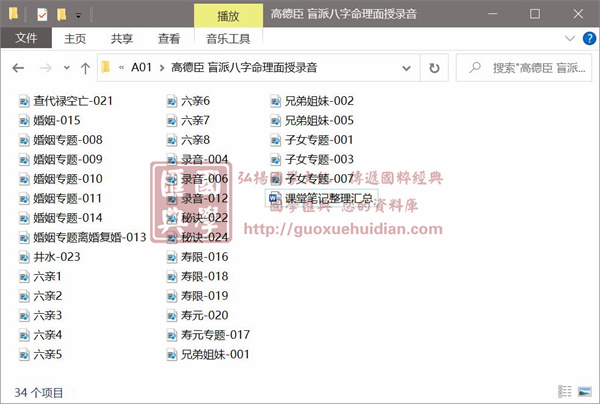The width and height of the screenshot is (600, 404).
Task: Select the file 寿元-020
Action: pos(197,316)
